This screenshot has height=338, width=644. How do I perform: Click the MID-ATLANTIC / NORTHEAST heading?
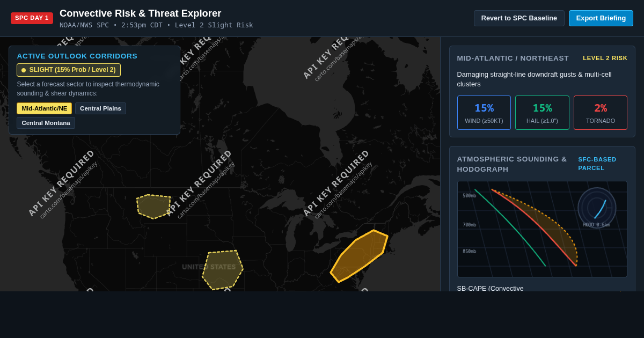[513, 58]
